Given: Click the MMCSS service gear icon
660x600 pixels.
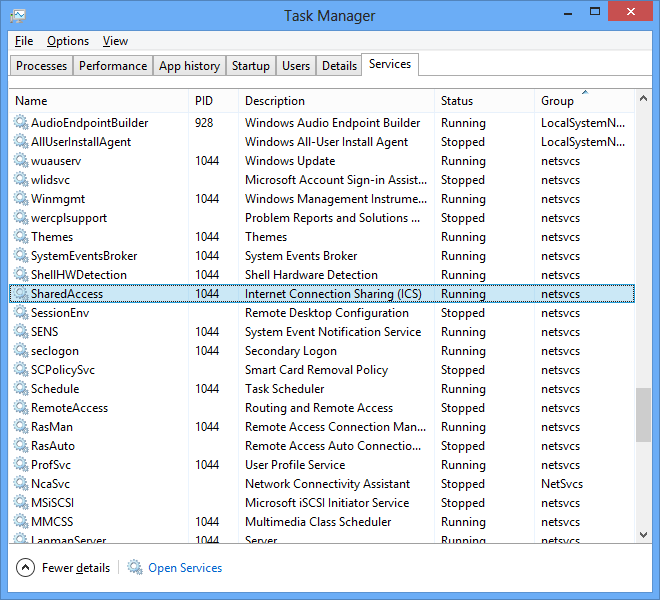Looking at the screenshot, I should [21, 522].
